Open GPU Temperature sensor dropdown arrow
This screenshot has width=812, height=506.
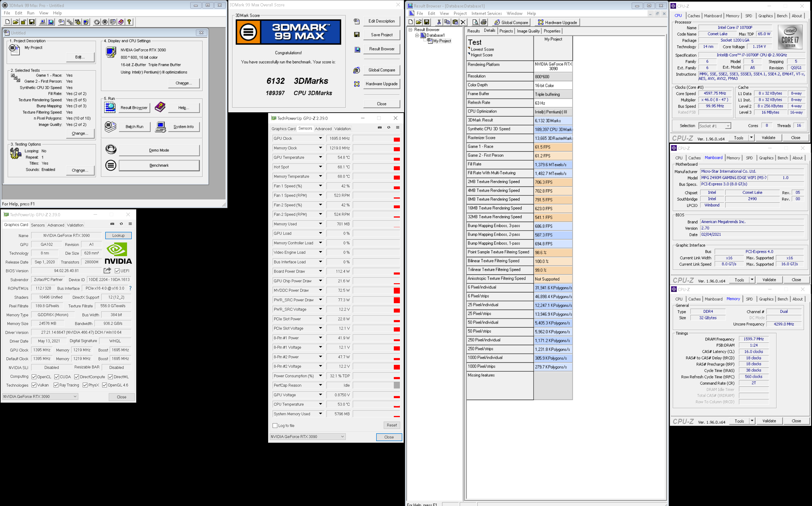[x=320, y=157]
